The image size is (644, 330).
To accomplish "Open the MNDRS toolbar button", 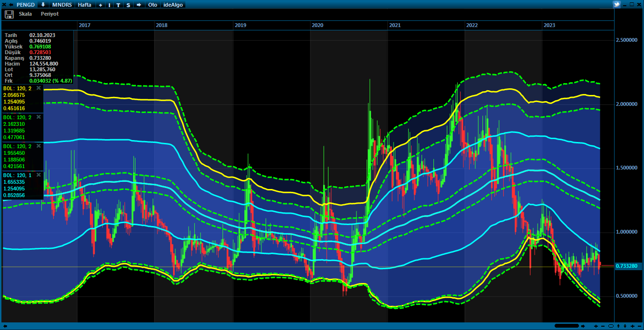I will 62,5.
